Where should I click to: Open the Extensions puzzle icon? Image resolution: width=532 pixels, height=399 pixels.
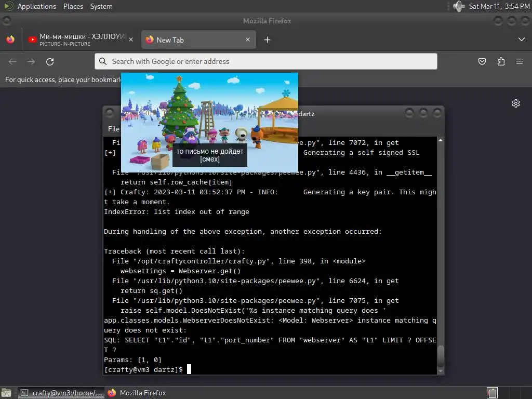[x=501, y=61]
